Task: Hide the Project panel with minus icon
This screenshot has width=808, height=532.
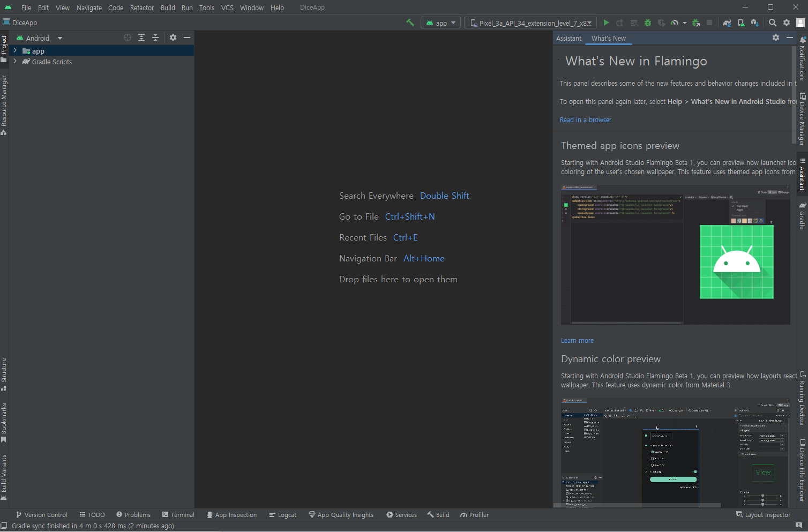Action: click(x=187, y=38)
